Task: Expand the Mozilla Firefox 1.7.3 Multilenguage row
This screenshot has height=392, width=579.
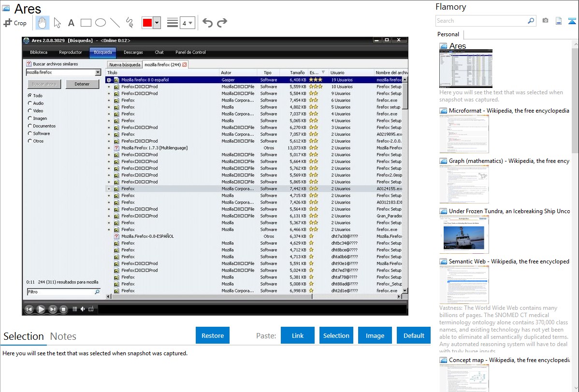Action: [x=109, y=148]
